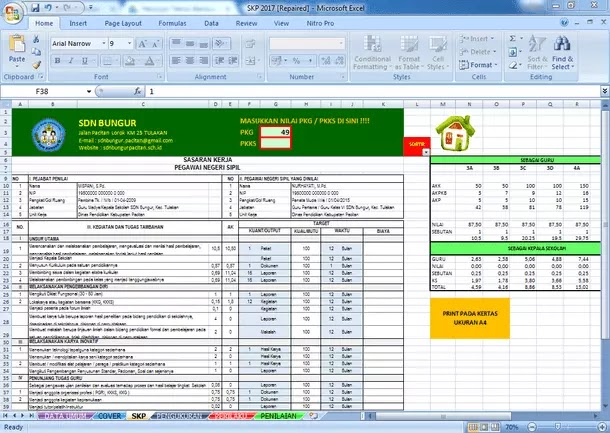The width and height of the screenshot is (610, 433).
Task: Copy the selection to the clipboard
Action: click(x=36, y=52)
